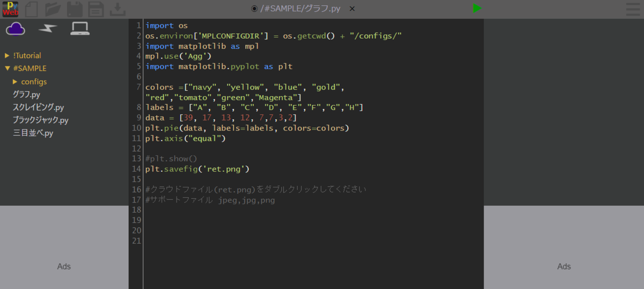This screenshot has width=644, height=289.
Task: Click the 'import matplotlib.pyplot as plt' line
Action: [x=218, y=67]
